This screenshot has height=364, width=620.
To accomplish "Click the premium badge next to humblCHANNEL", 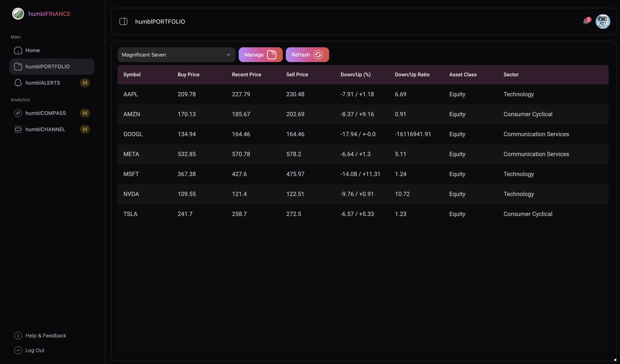I will coord(85,129).
